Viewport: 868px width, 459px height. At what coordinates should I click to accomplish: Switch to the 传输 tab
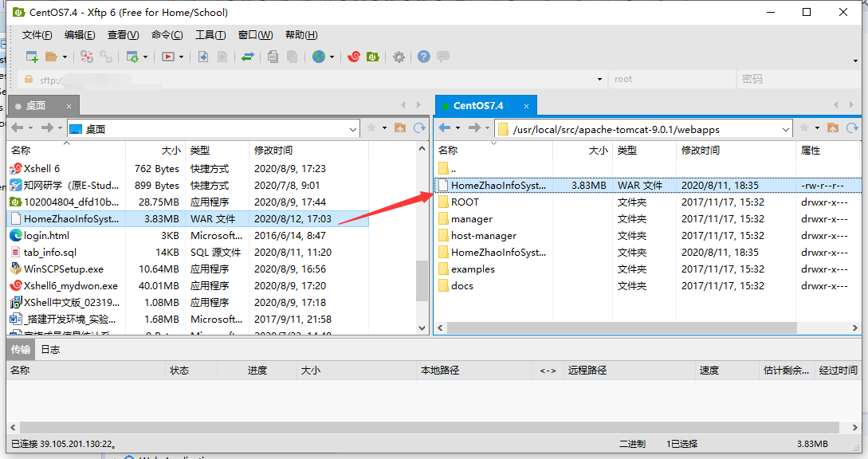pyautogui.click(x=21, y=349)
